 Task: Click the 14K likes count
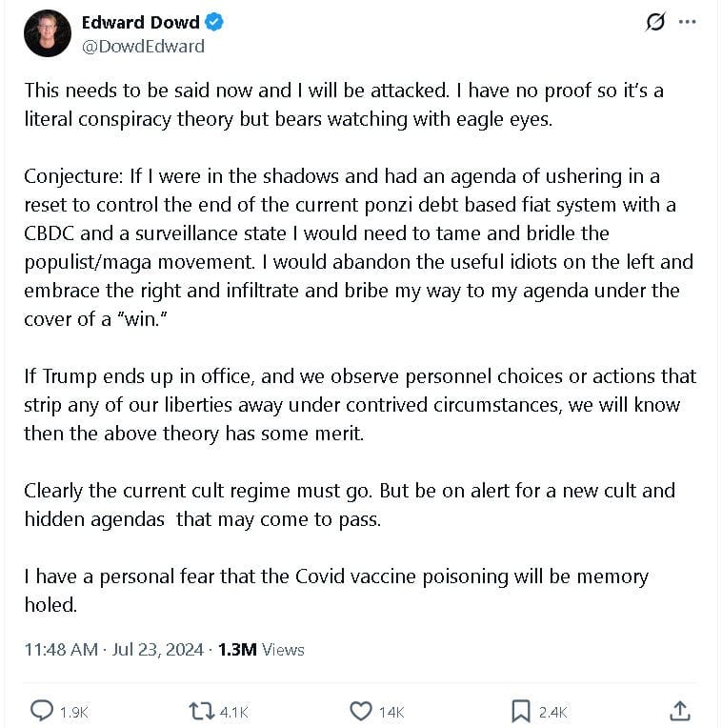click(391, 712)
